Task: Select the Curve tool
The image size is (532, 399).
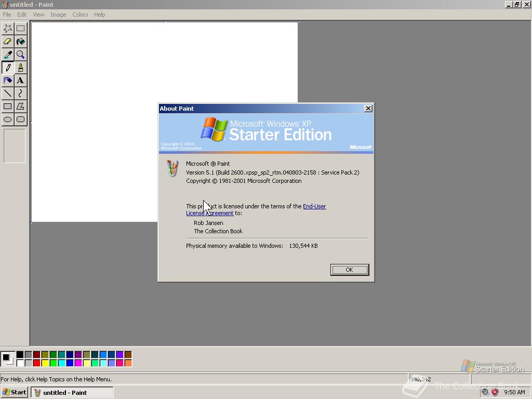Action: (21, 94)
